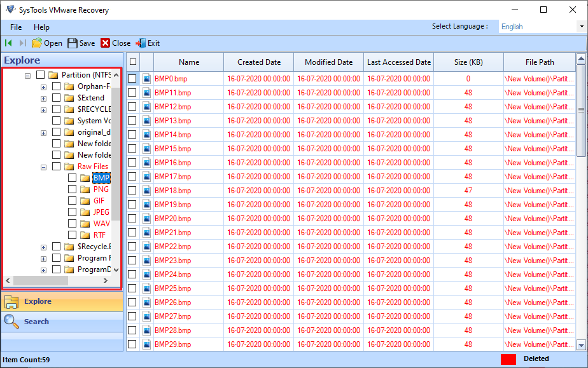
Task: Open the File menu
Action: (x=15, y=27)
